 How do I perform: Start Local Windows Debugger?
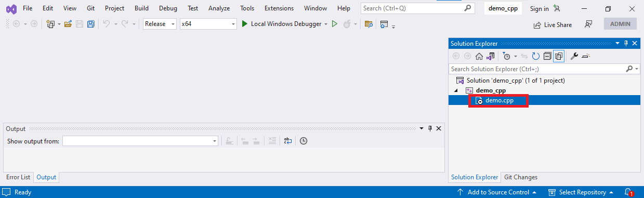[x=281, y=24]
